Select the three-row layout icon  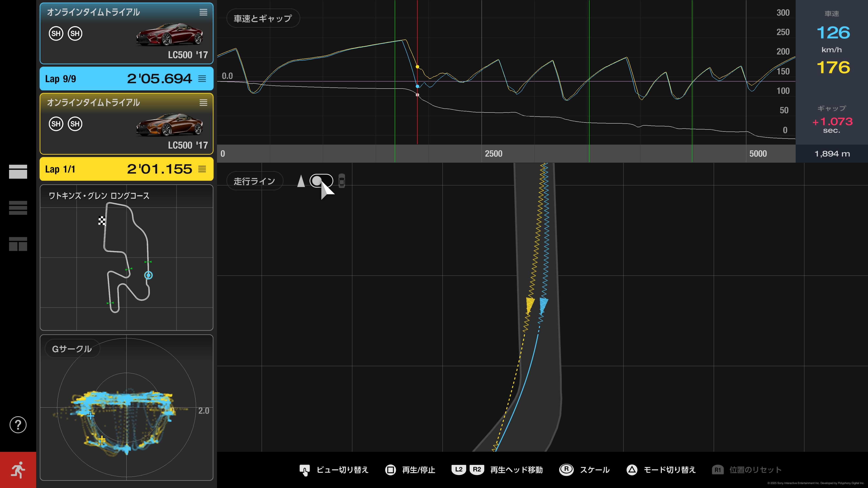coord(18,207)
